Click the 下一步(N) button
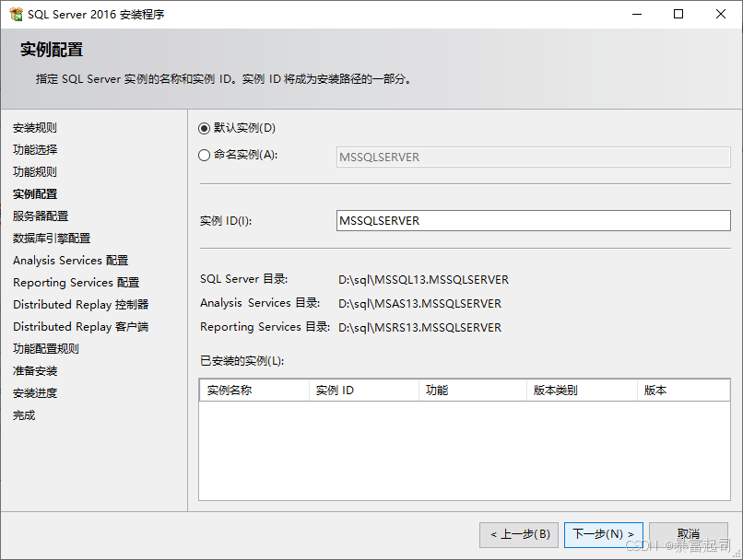The image size is (743, 560). click(603, 534)
